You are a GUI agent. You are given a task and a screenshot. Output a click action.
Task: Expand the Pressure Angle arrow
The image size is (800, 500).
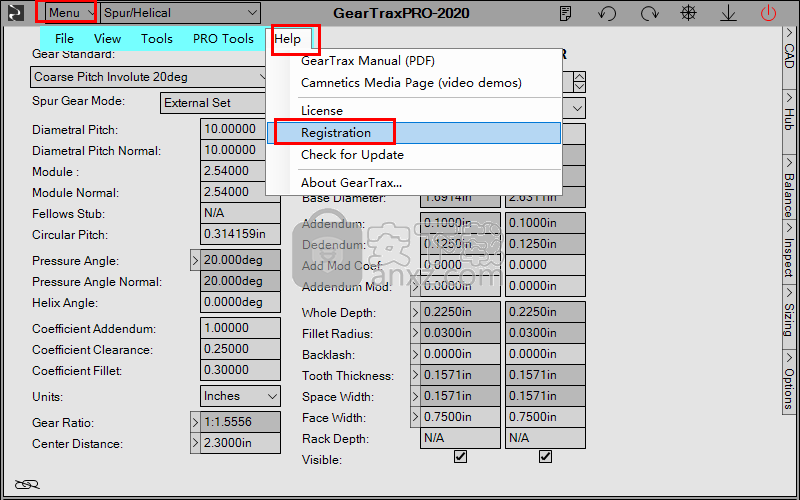(x=195, y=260)
